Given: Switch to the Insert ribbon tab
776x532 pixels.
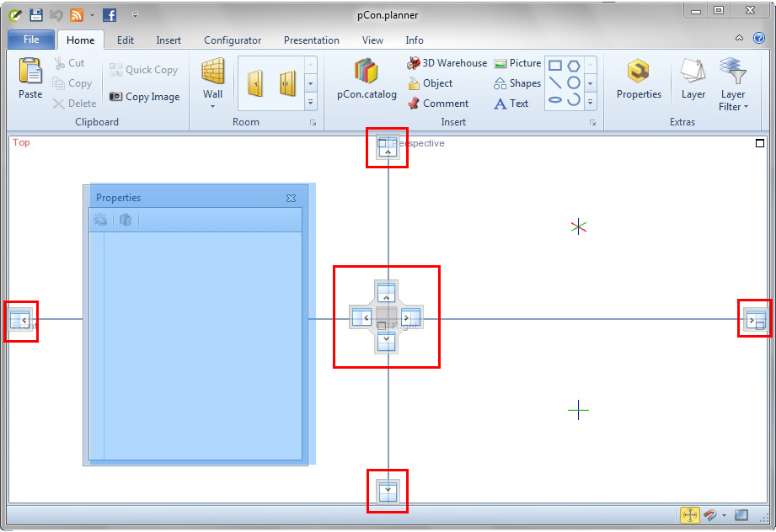Looking at the screenshot, I should tap(169, 40).
